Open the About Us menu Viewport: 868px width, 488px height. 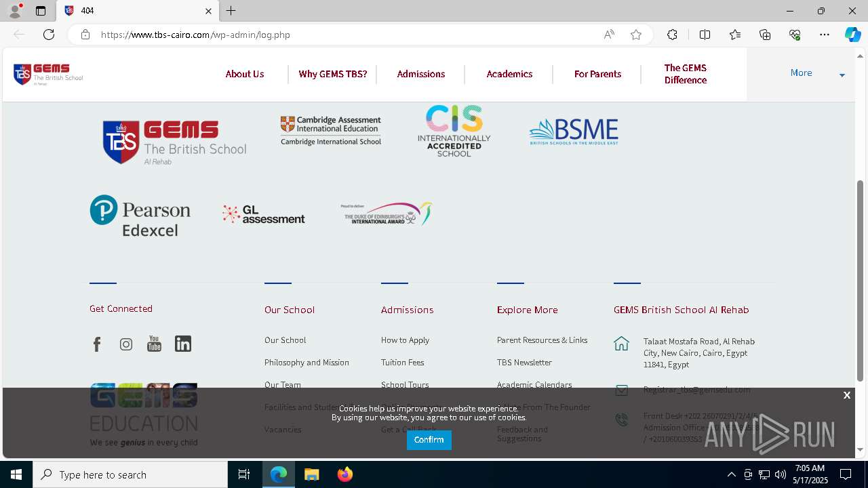[245, 74]
